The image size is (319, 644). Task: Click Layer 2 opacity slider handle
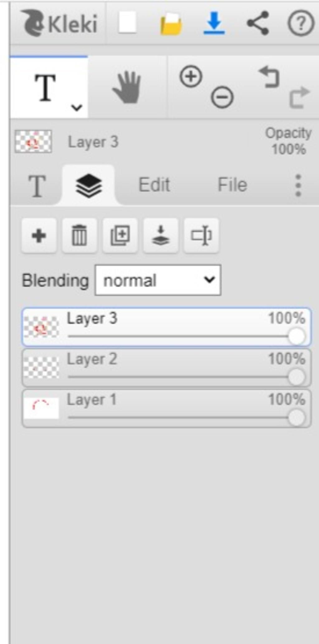point(296,377)
